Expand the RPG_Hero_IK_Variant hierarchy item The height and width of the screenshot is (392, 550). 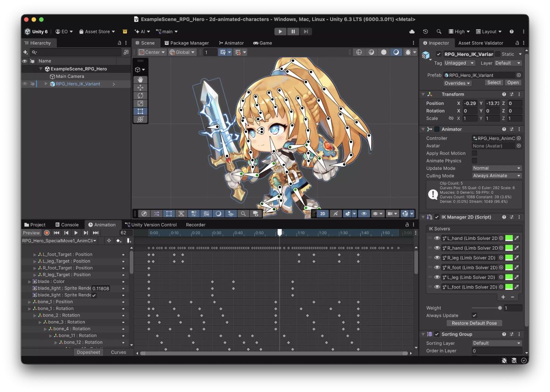46,84
